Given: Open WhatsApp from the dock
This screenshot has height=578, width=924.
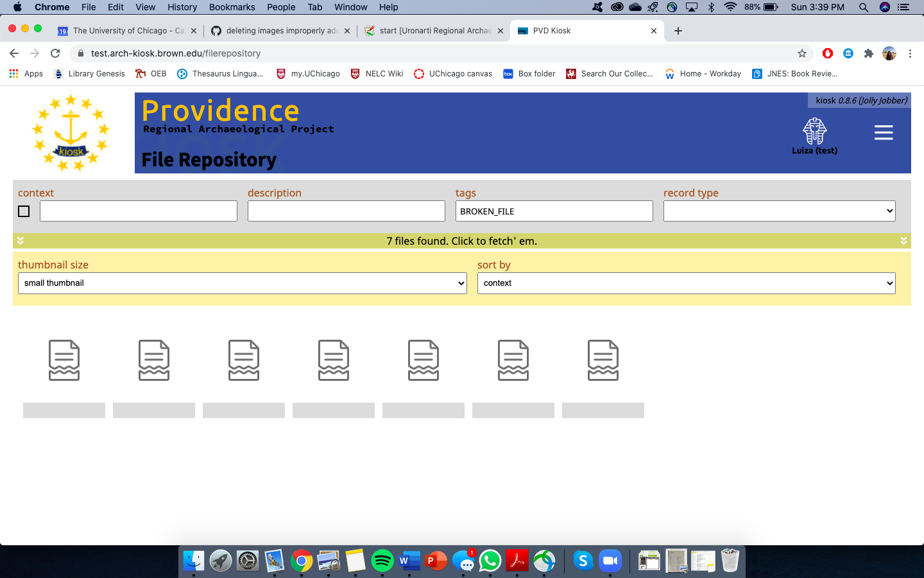Looking at the screenshot, I should [x=490, y=560].
